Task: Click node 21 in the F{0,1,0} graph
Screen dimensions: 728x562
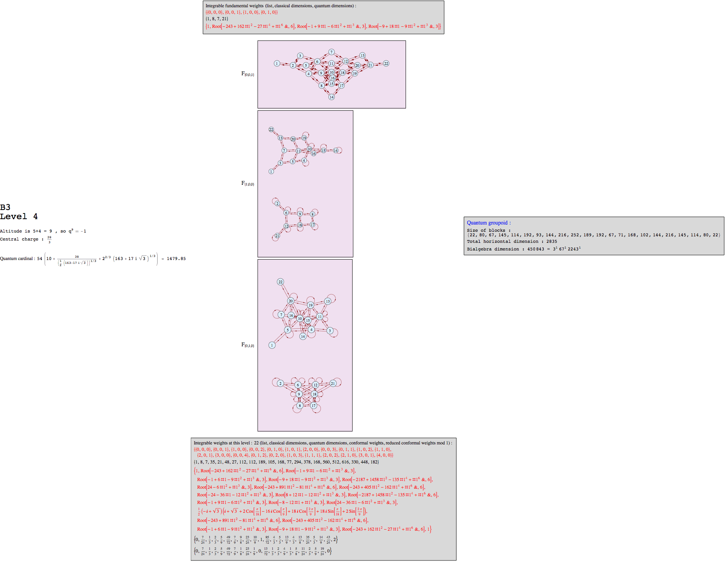Action: click(333, 383)
